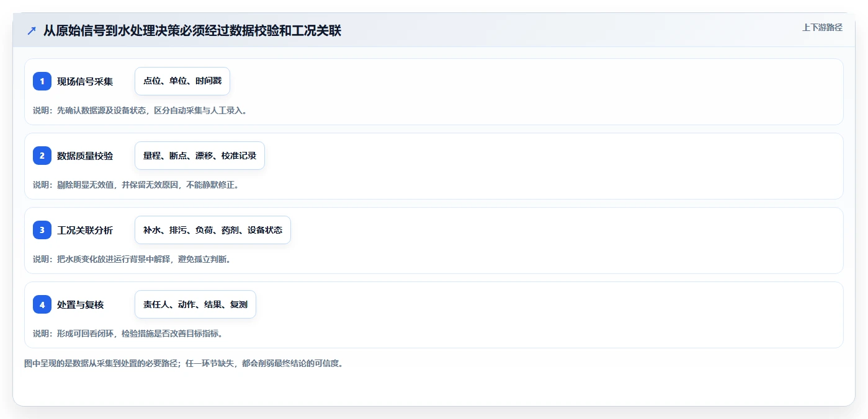The image size is (868, 419).
Task: Click the note starting 把水质变化放进运行背景
Action: click(132, 259)
